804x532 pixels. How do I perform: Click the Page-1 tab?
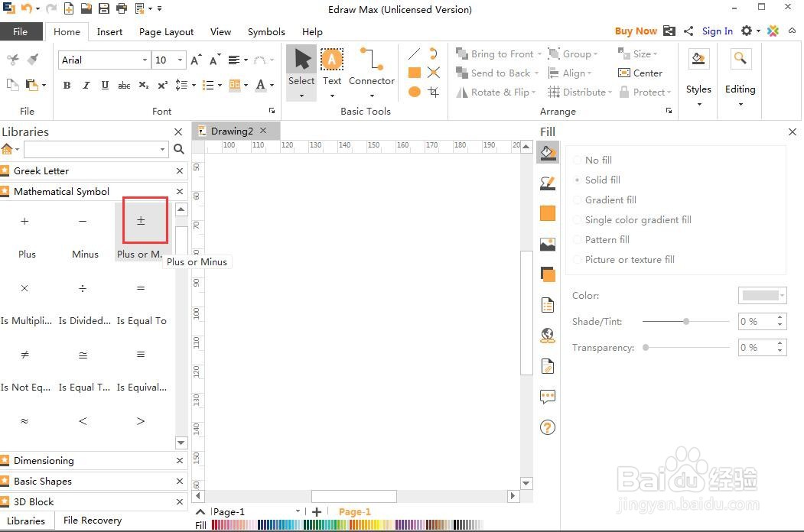click(x=354, y=511)
